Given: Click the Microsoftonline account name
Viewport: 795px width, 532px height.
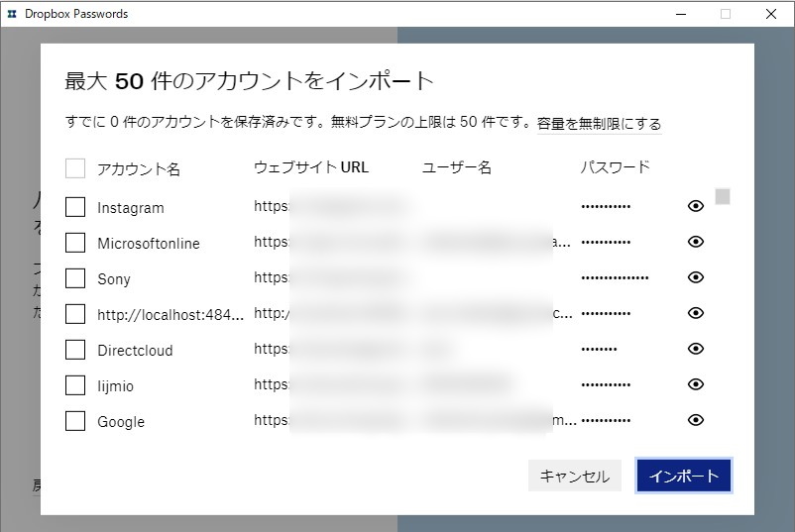Looking at the screenshot, I should [149, 243].
